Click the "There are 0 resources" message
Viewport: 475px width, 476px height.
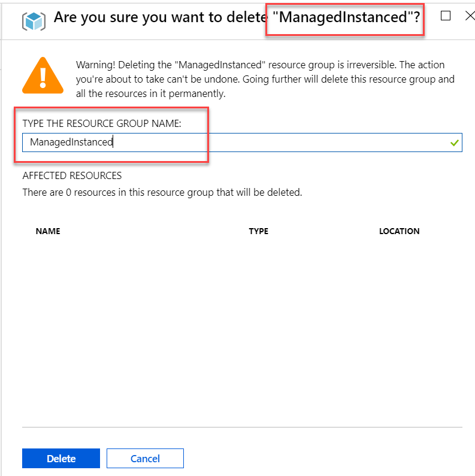click(162, 192)
